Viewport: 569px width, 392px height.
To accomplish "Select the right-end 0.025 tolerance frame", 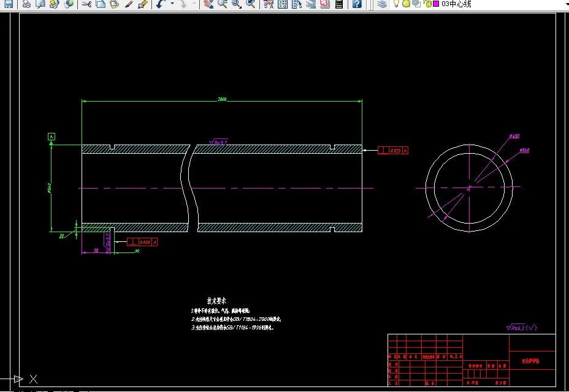I will 393,150.
